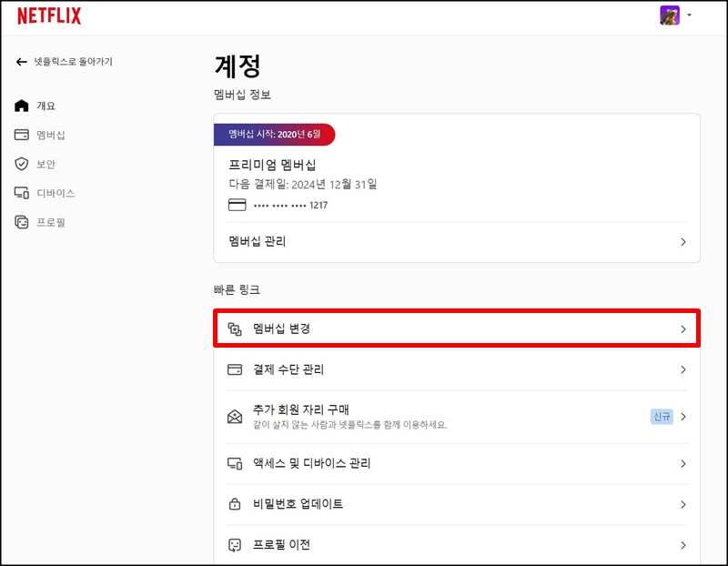Screen dimensions: 728x566
Task: Open 멤버십 관리
Action: pos(457,242)
